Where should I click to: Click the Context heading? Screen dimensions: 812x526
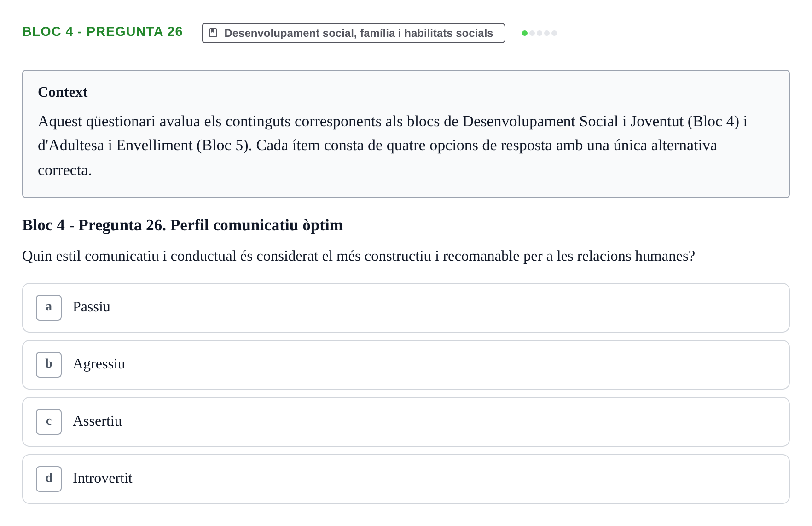click(63, 92)
